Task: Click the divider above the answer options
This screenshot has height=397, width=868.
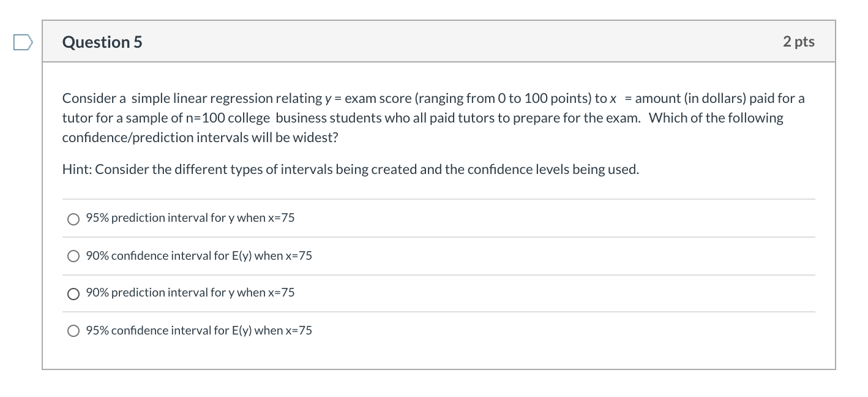Action: pyautogui.click(x=438, y=198)
